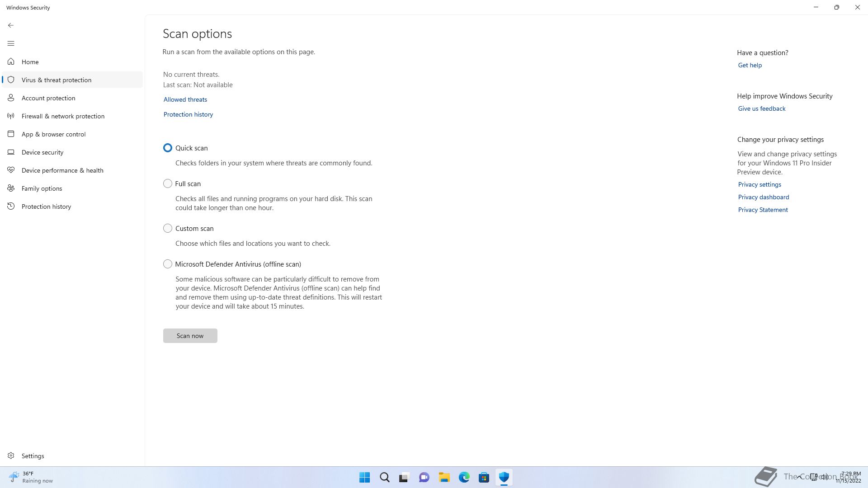The width and height of the screenshot is (868, 488).
Task: Open Account protection section
Action: click(72, 98)
